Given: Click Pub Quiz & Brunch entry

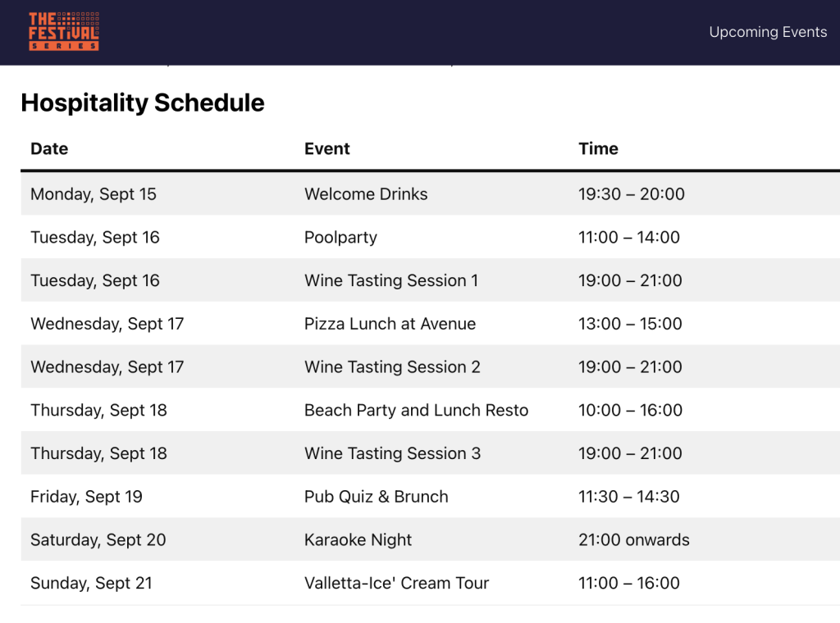Looking at the screenshot, I should tap(376, 497).
